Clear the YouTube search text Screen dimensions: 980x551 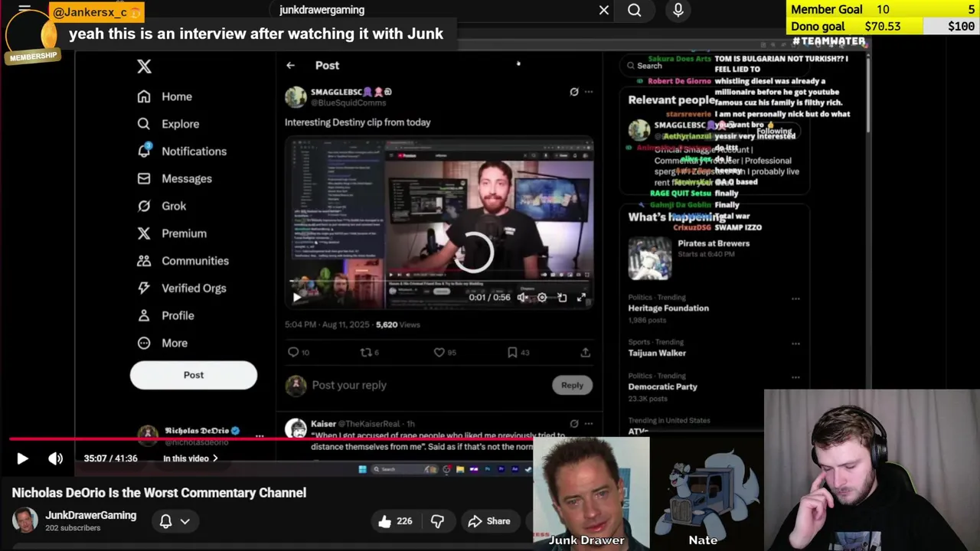(604, 10)
